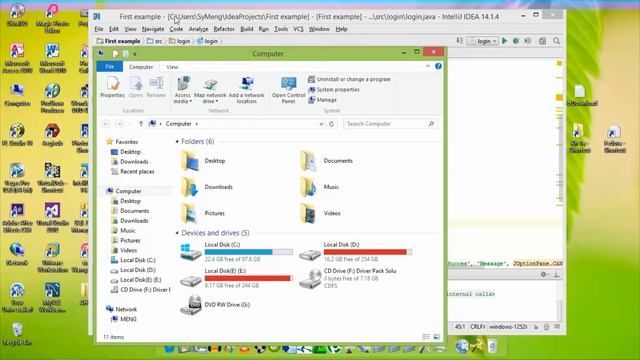Click Favorites in navigation pane
The image size is (640, 360).
pos(122,142)
